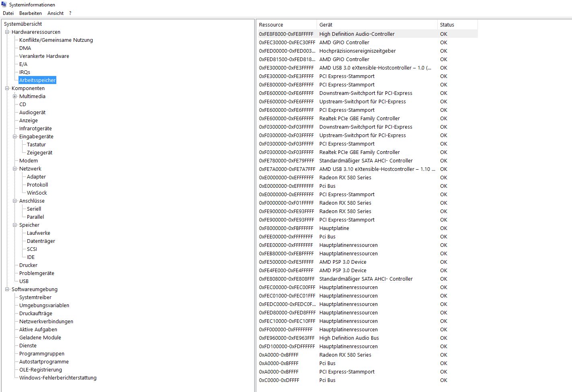572x392 pixels.
Task: Collapse the Anschlüsse tree node
Action: pos(14,201)
